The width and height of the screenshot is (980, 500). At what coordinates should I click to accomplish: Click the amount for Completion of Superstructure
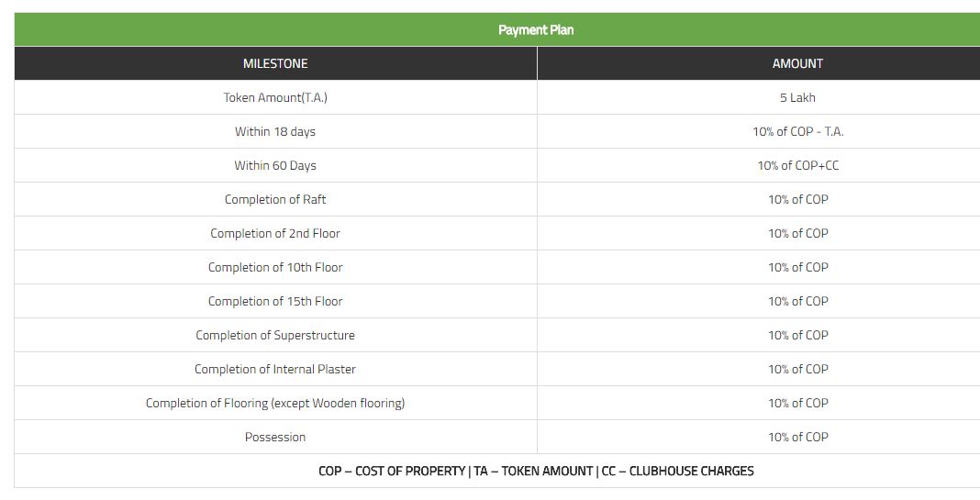click(x=797, y=335)
